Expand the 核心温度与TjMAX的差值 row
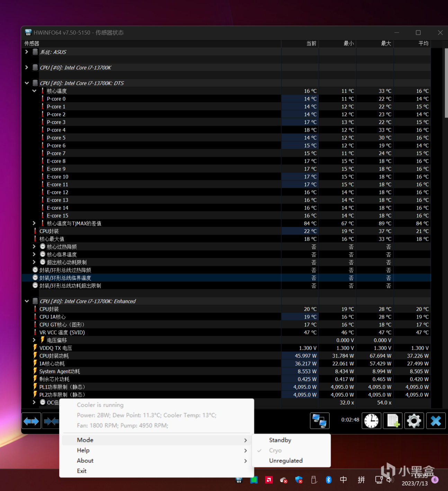The width and height of the screenshot is (448, 491). [34, 223]
